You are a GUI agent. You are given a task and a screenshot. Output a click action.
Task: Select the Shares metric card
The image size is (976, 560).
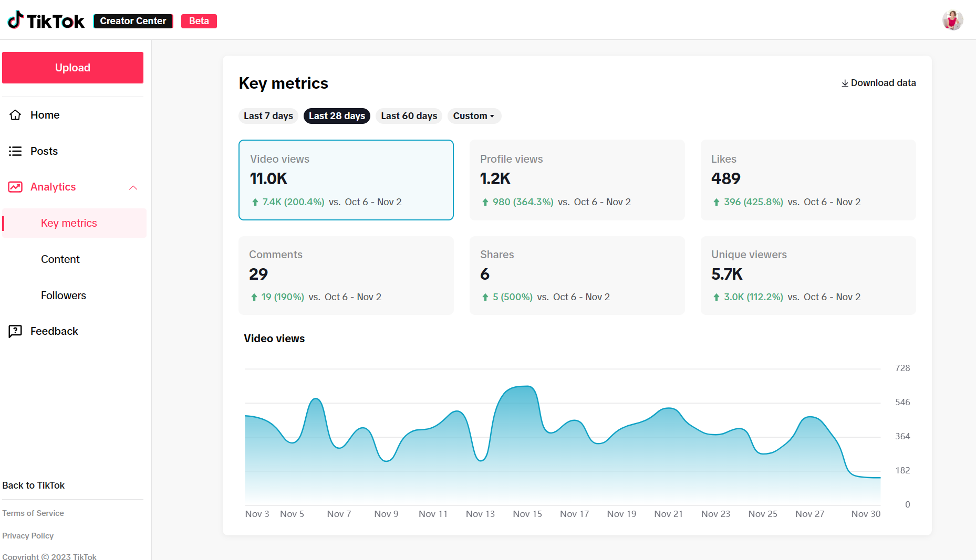577,276
